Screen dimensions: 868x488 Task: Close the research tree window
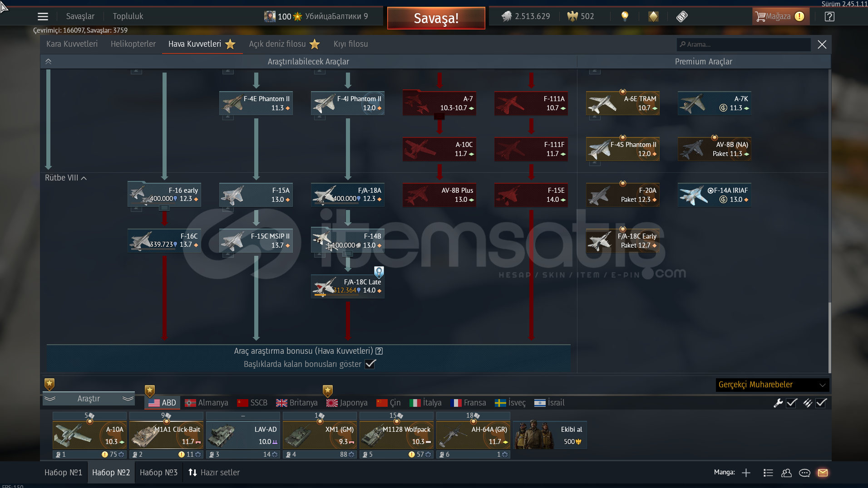[x=822, y=44]
